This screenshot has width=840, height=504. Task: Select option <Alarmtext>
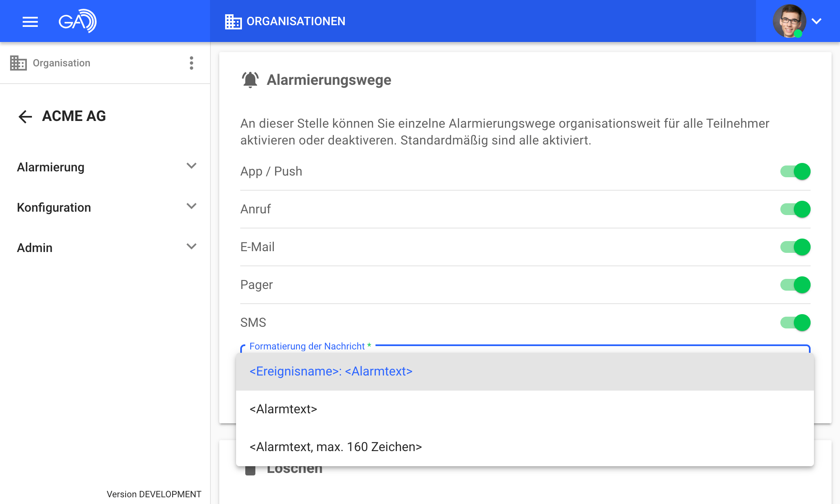[283, 409]
